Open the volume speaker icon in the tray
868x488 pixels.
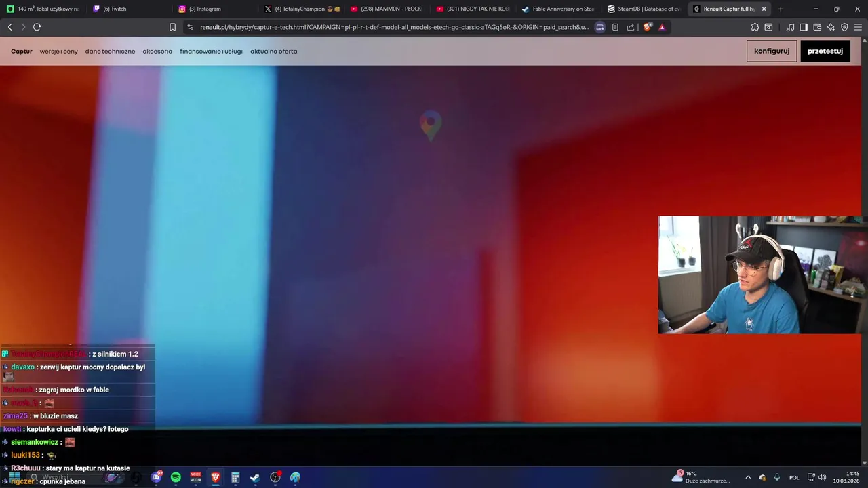[x=823, y=477]
